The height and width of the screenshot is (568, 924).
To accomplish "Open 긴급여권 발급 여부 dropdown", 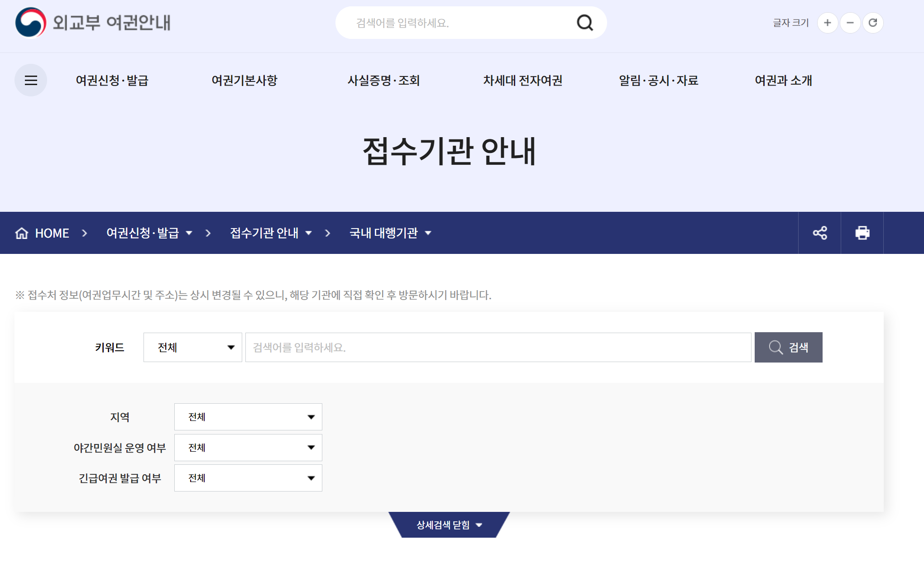I will (x=248, y=478).
